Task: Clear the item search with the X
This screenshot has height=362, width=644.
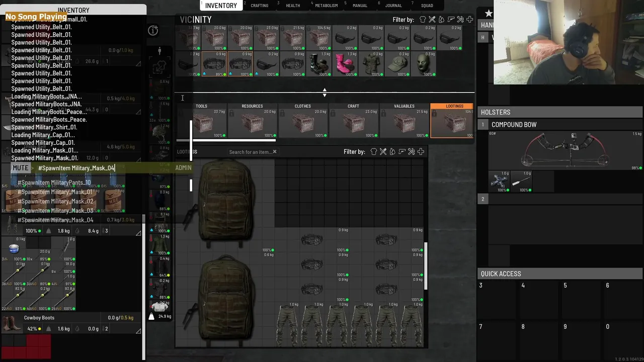Action: 275,152
